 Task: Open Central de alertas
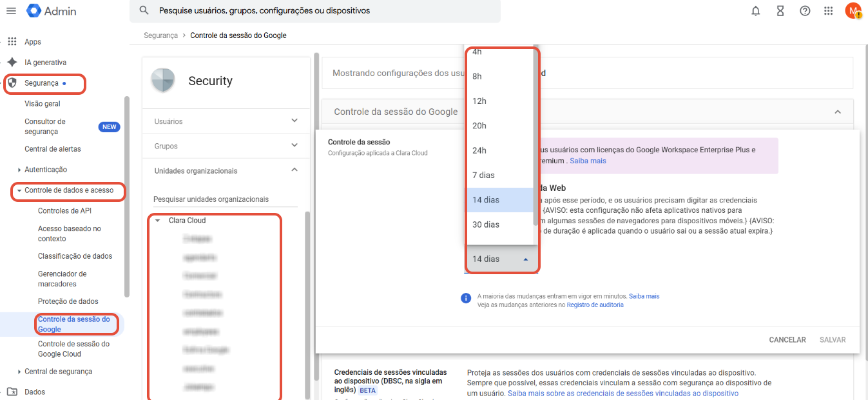coord(53,149)
